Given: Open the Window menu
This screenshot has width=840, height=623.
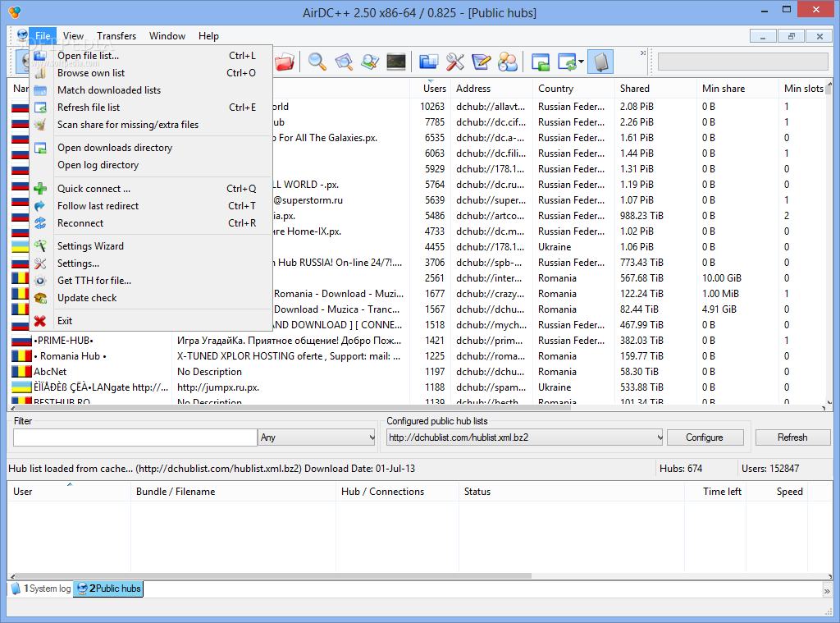Looking at the screenshot, I should (x=167, y=36).
